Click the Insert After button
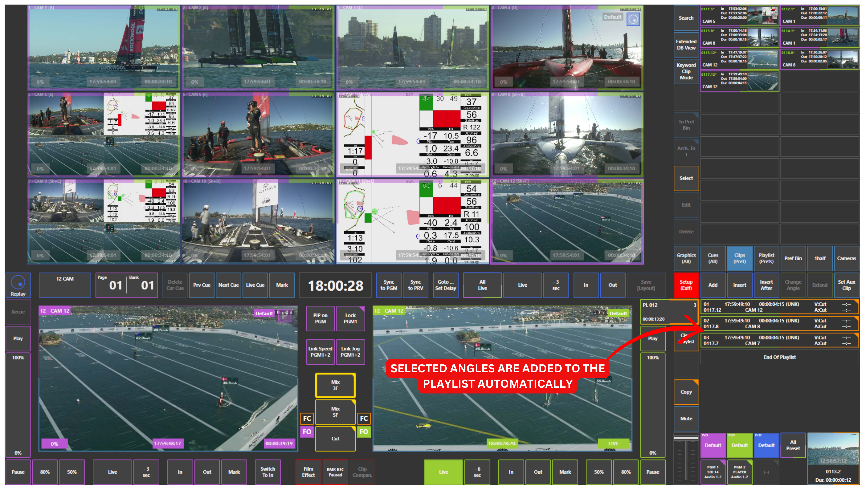The width and height of the screenshot is (868, 488). 766,285
